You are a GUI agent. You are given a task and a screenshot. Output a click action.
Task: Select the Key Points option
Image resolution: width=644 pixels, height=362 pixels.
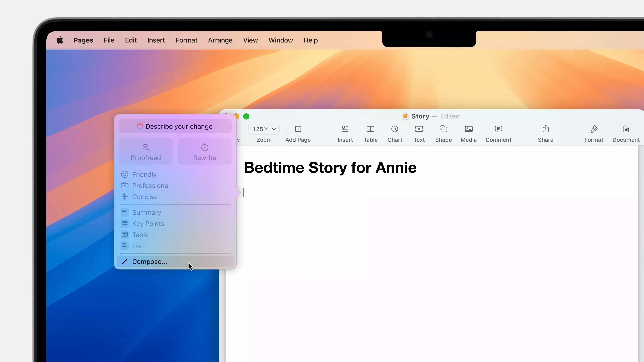(175, 224)
